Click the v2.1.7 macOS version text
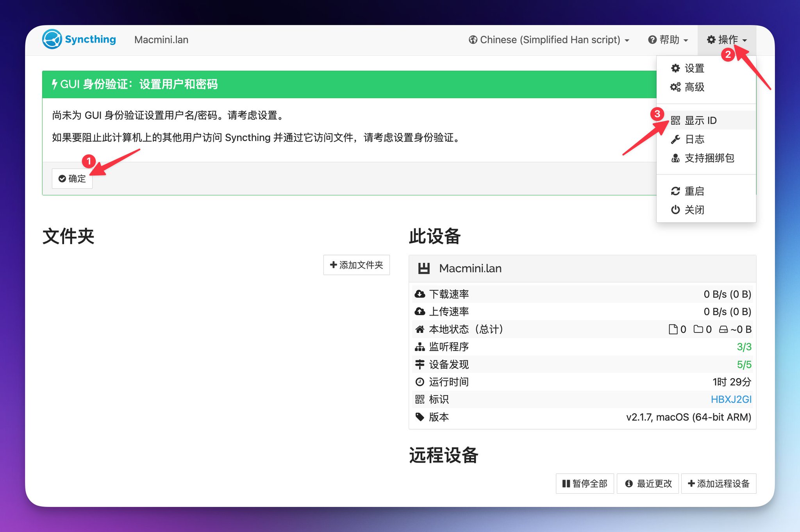The image size is (800, 532). tap(689, 417)
